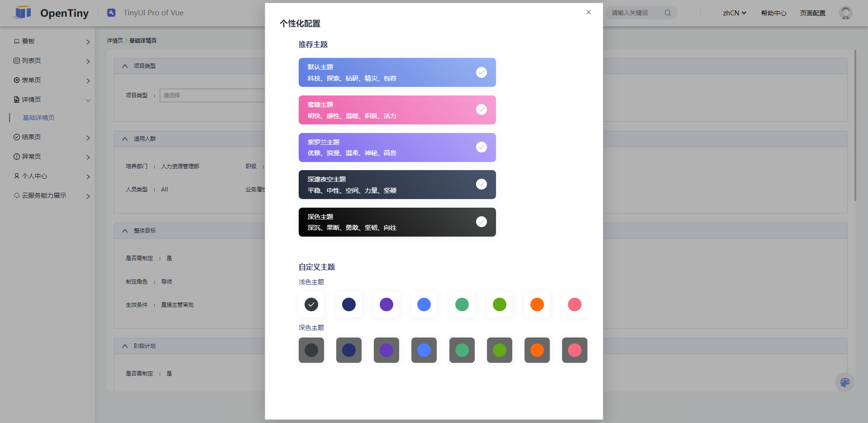Select the 蜜糖主题 check mark
Image resolution: width=868 pixels, height=423 pixels.
click(481, 109)
